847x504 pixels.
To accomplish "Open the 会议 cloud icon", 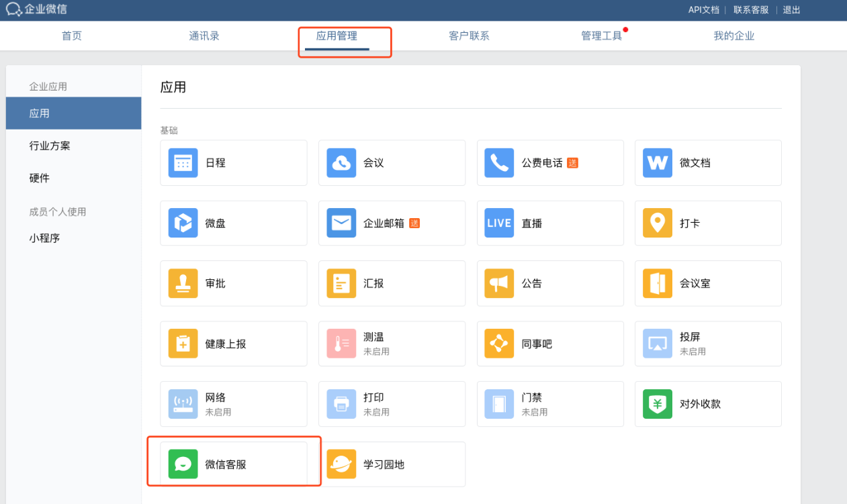I will 341,163.
